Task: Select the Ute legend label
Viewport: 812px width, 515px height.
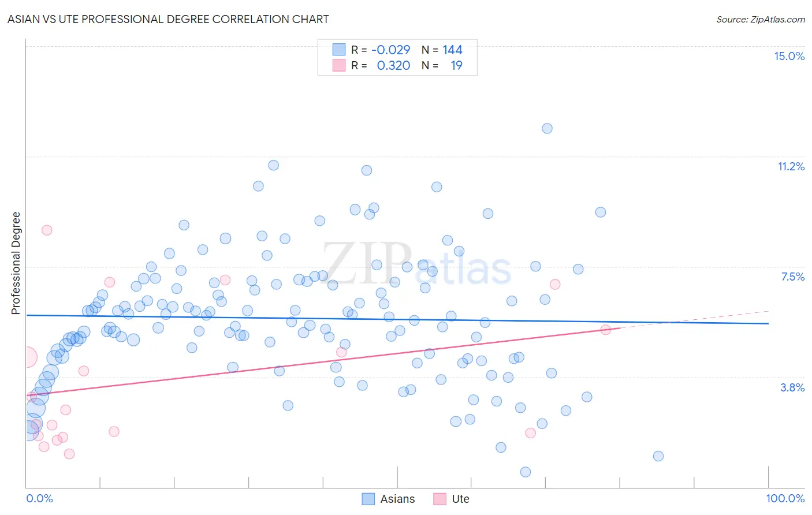Action: pos(461,499)
